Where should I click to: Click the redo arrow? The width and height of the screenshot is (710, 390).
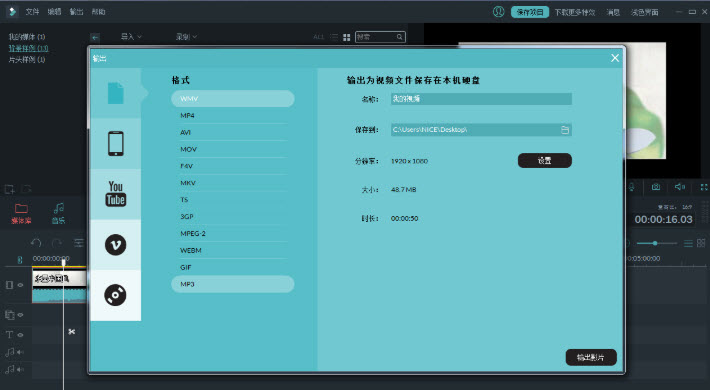point(57,243)
